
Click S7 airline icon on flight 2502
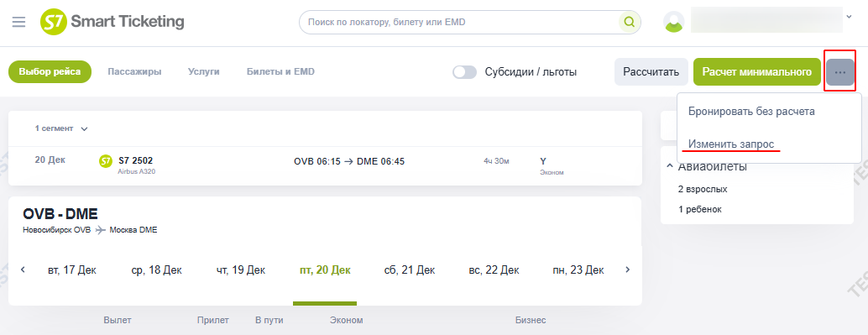(105, 161)
